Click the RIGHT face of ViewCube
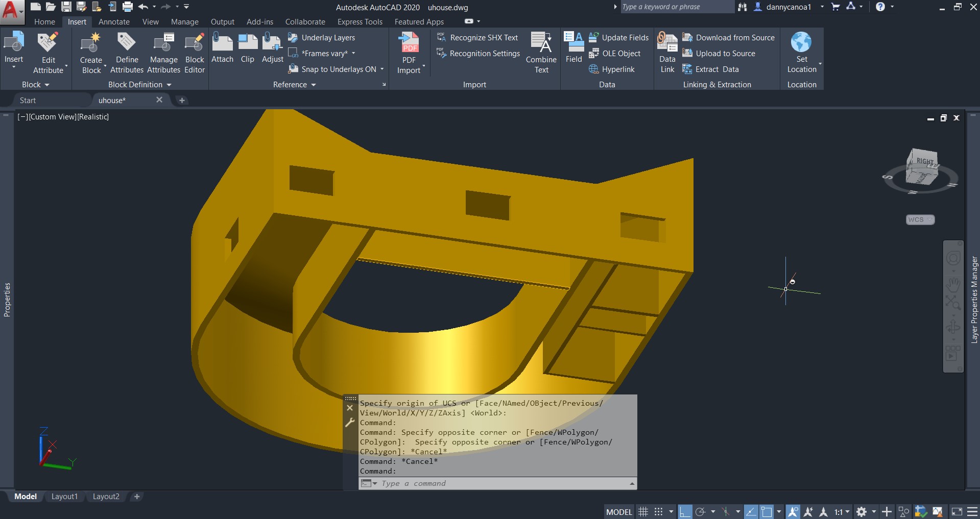Screen dimensions: 980x519 [925, 161]
